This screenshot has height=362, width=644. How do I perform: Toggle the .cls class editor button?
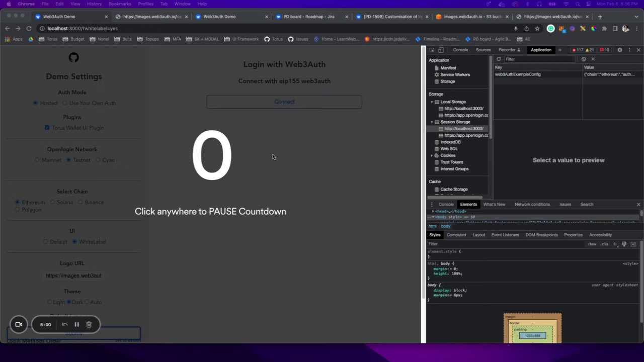pos(604,244)
